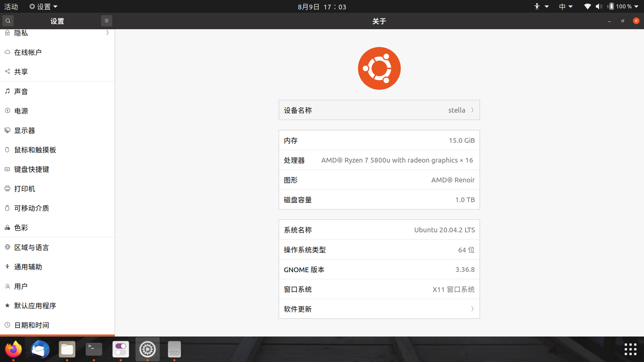This screenshot has height=362, width=644.
Task: Click the 关于 window title
Action: 379,21
